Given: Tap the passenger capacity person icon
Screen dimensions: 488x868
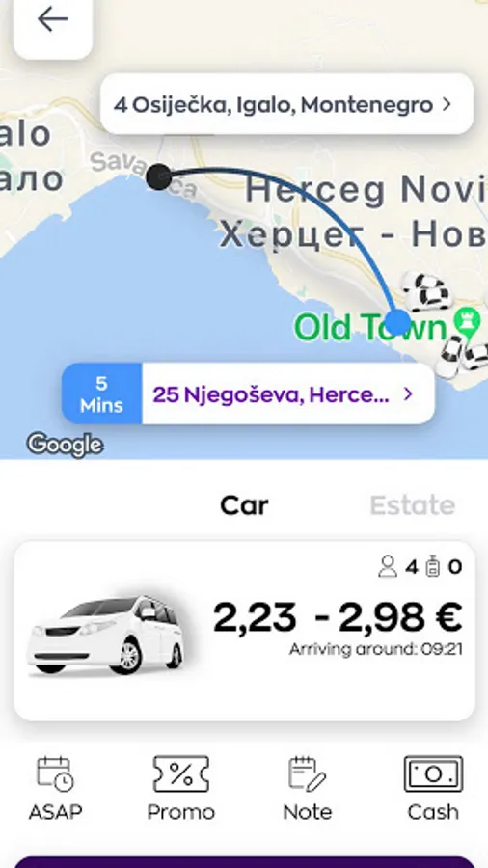Looking at the screenshot, I should [388, 567].
